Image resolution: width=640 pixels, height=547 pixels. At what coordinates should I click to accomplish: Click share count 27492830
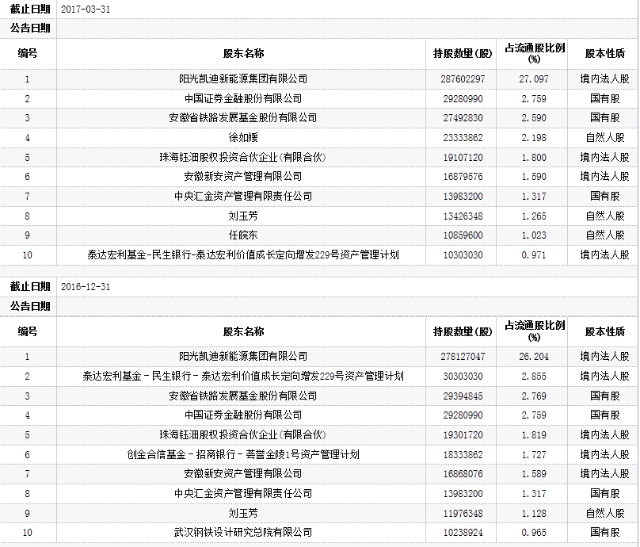[463, 118]
